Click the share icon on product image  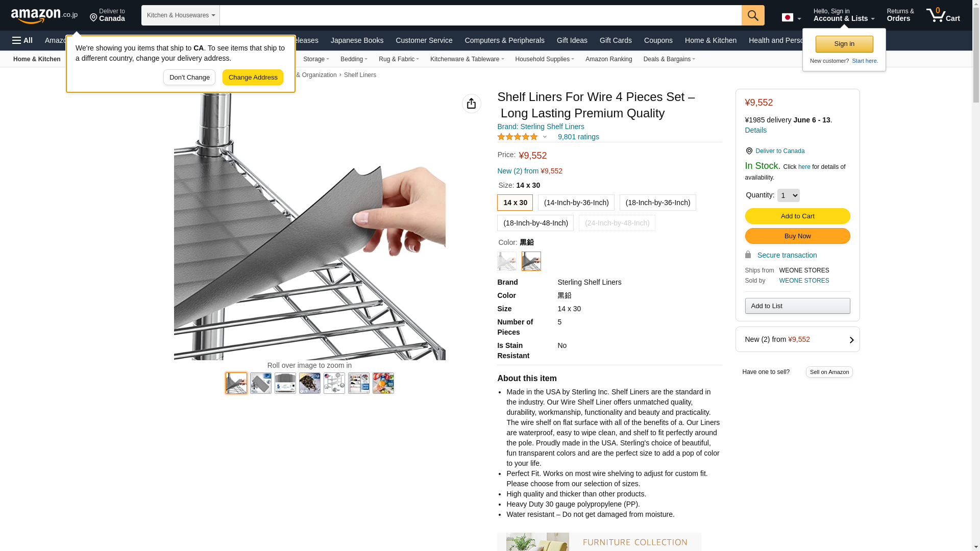tap(471, 104)
